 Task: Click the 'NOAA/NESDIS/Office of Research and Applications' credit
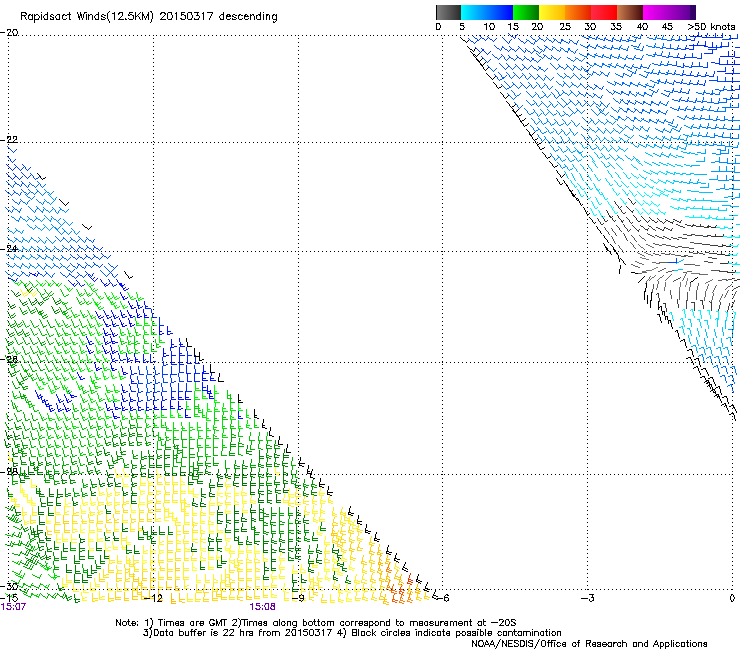pos(589,643)
